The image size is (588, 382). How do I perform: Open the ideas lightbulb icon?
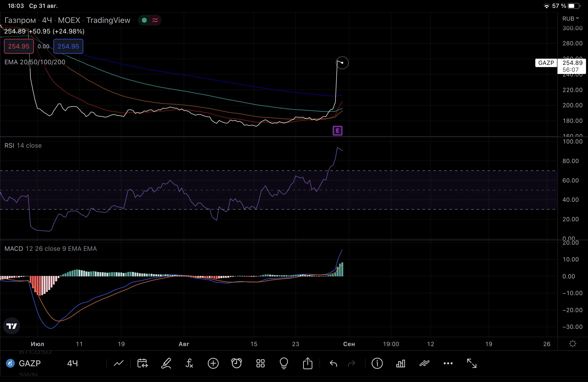coord(284,363)
